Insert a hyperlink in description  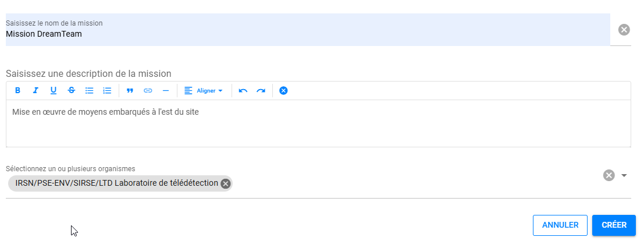[148, 90]
